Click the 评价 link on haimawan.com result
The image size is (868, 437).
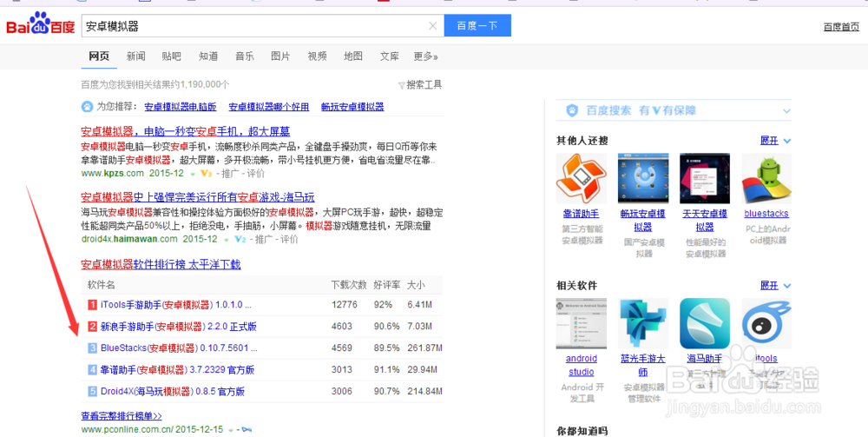click(x=289, y=239)
